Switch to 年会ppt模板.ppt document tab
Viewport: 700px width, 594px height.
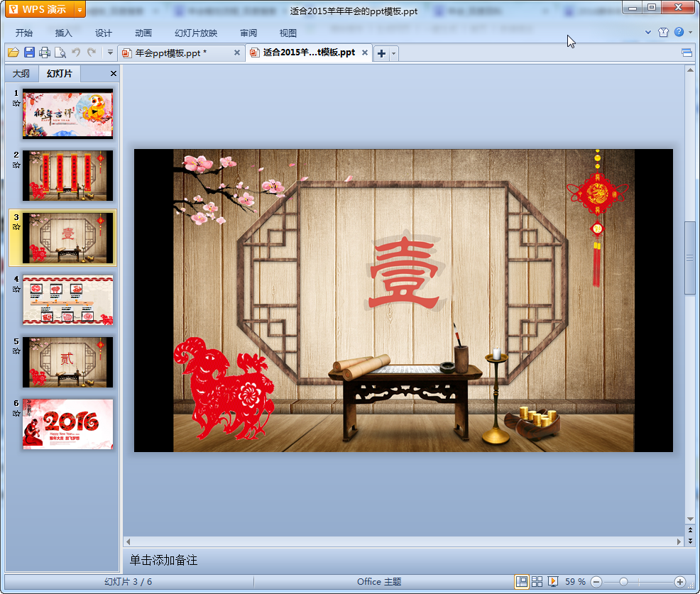point(171,53)
